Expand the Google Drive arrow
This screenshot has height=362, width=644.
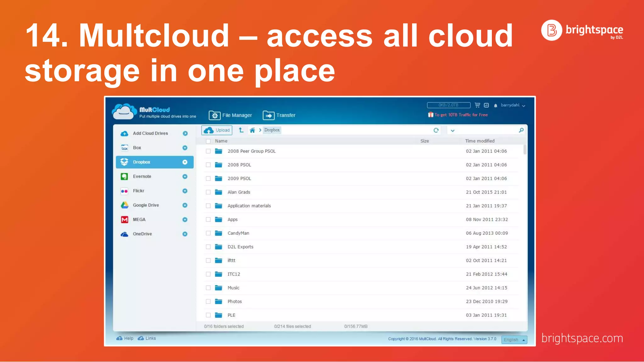click(x=185, y=205)
